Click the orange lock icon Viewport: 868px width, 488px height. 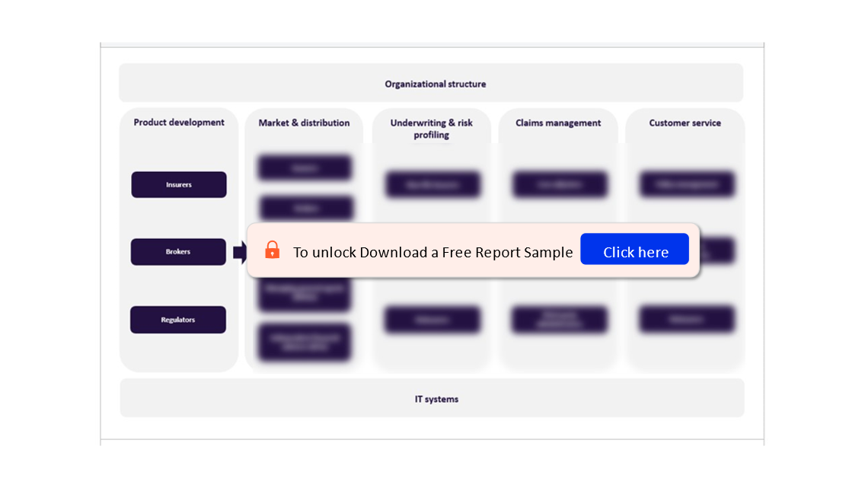(272, 250)
